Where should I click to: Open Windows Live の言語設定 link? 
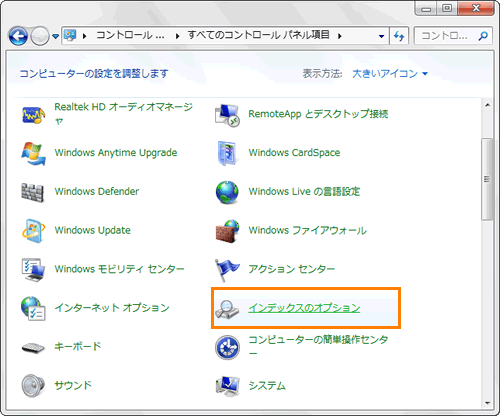pyautogui.click(x=304, y=191)
